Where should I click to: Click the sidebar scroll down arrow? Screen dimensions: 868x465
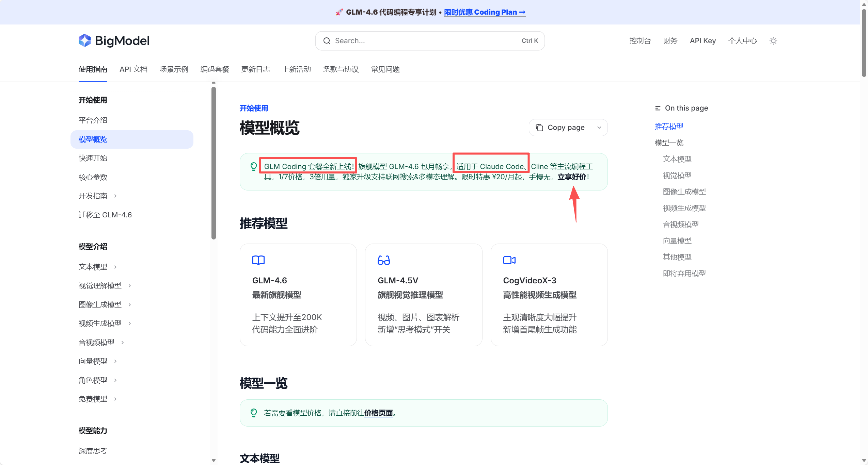(214, 460)
